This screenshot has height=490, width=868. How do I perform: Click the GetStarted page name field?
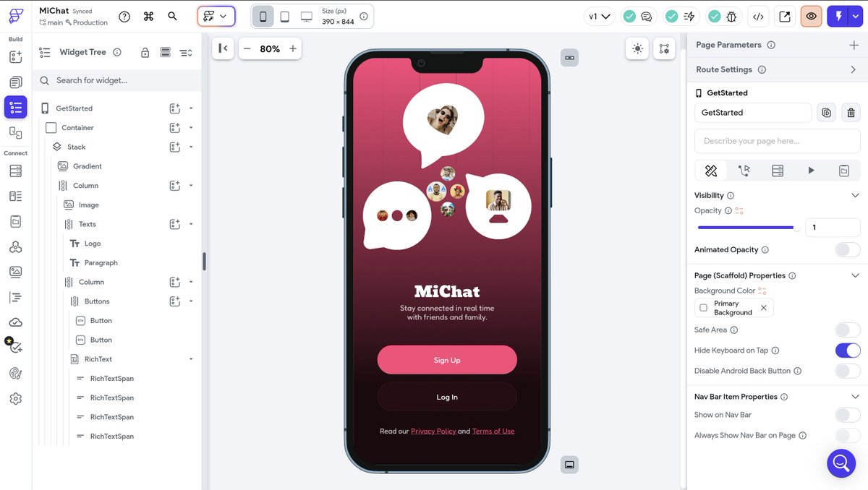(753, 113)
